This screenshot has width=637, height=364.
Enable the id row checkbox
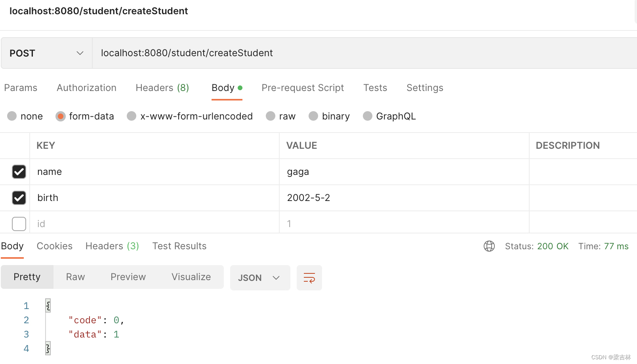19,224
